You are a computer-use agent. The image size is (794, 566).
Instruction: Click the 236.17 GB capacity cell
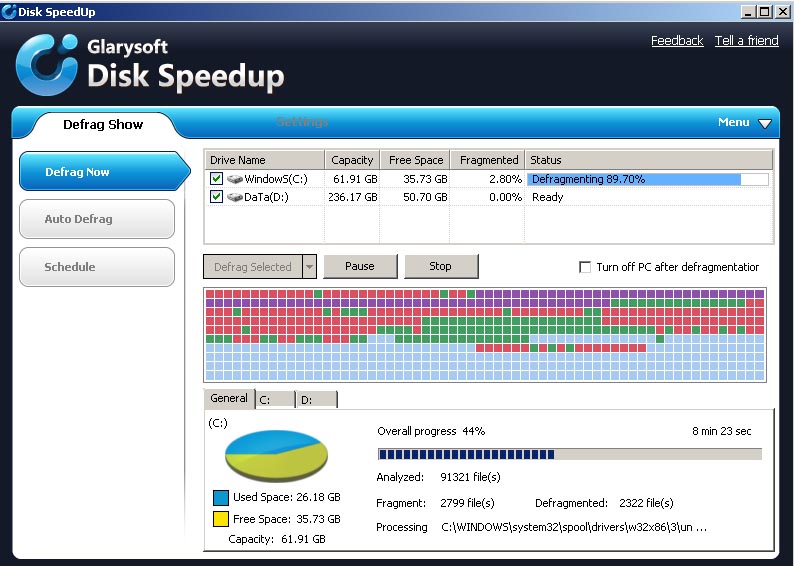point(353,197)
